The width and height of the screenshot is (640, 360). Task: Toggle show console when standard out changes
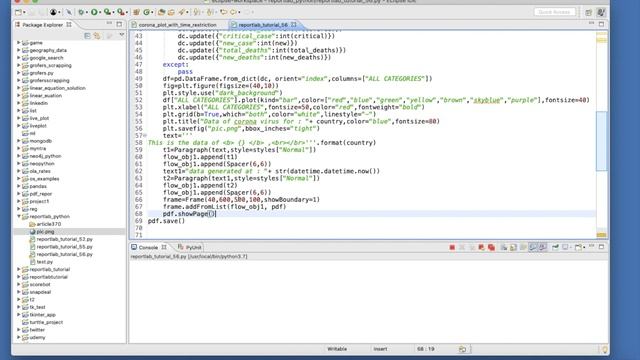tap(533, 247)
